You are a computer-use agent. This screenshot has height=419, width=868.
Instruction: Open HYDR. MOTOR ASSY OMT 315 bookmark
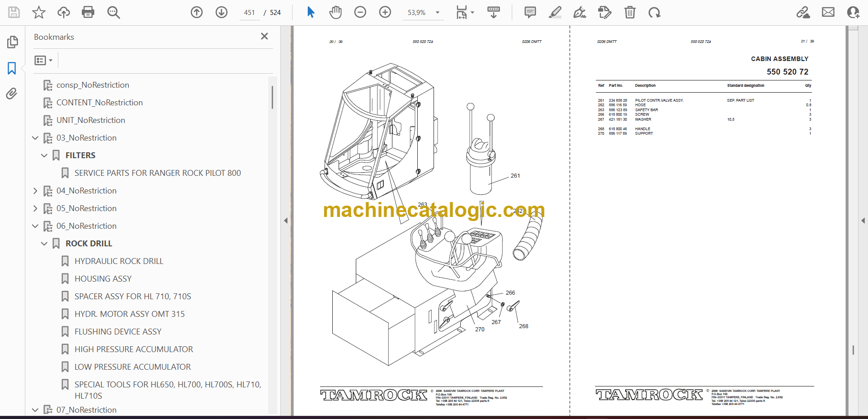pyautogui.click(x=130, y=314)
